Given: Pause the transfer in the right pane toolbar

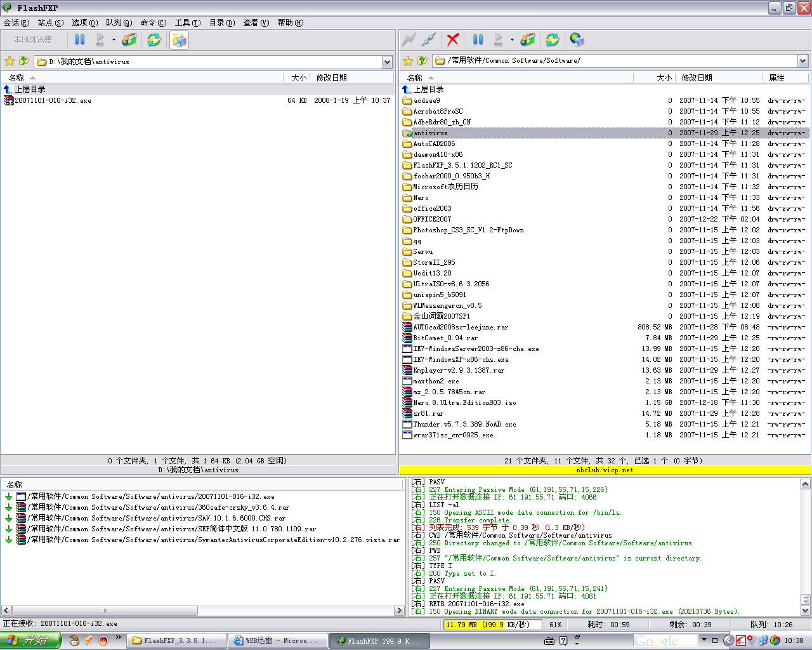Looking at the screenshot, I should tap(478, 40).
